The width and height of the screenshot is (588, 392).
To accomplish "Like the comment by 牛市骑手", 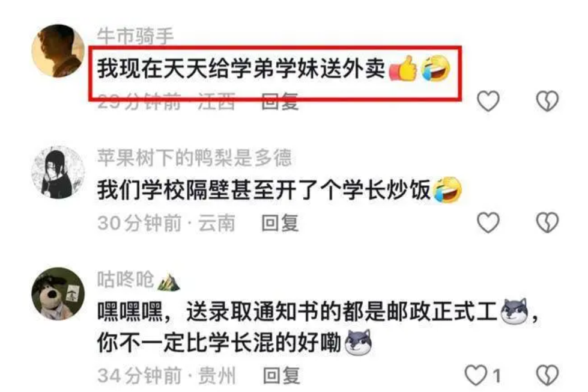I will (488, 101).
